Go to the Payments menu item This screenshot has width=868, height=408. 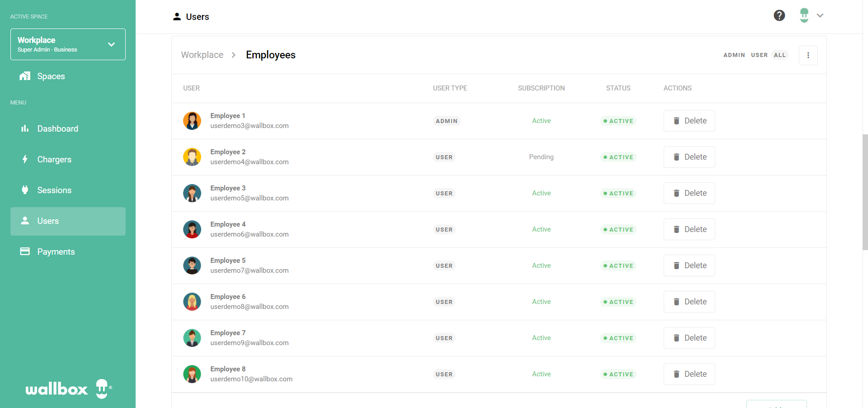coord(56,252)
